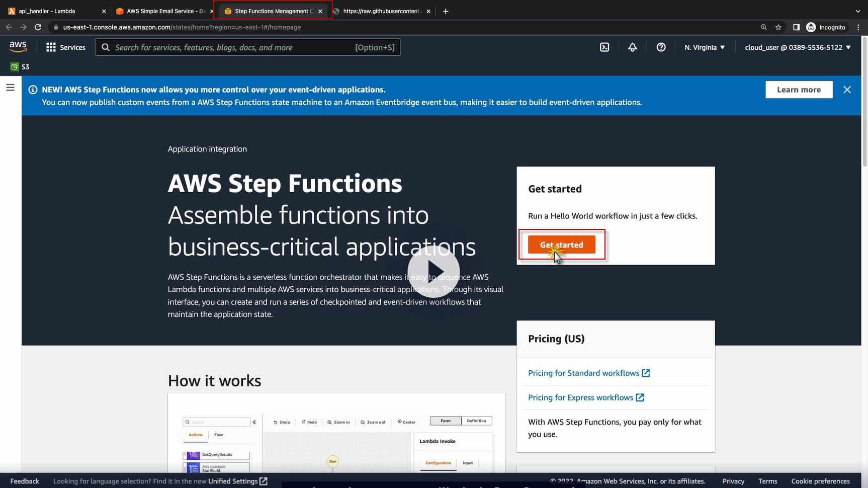Open the help question mark menu
The width and height of the screenshot is (868, 488).
[x=661, y=47]
